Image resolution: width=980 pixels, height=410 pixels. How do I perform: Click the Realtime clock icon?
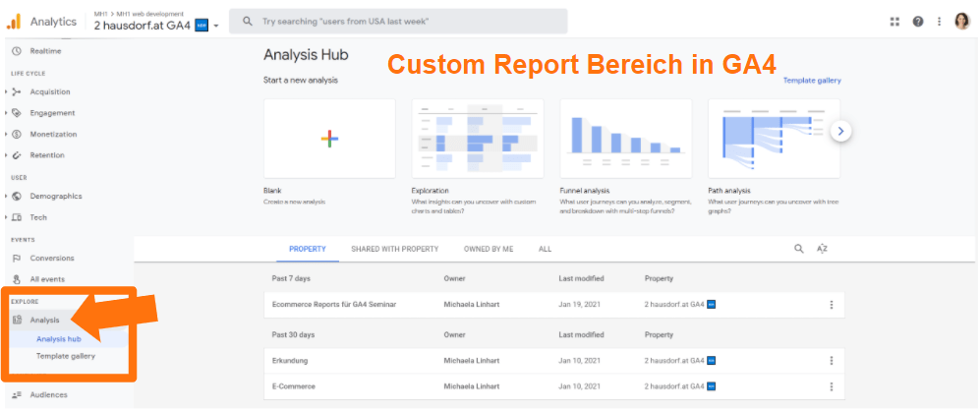point(17,50)
